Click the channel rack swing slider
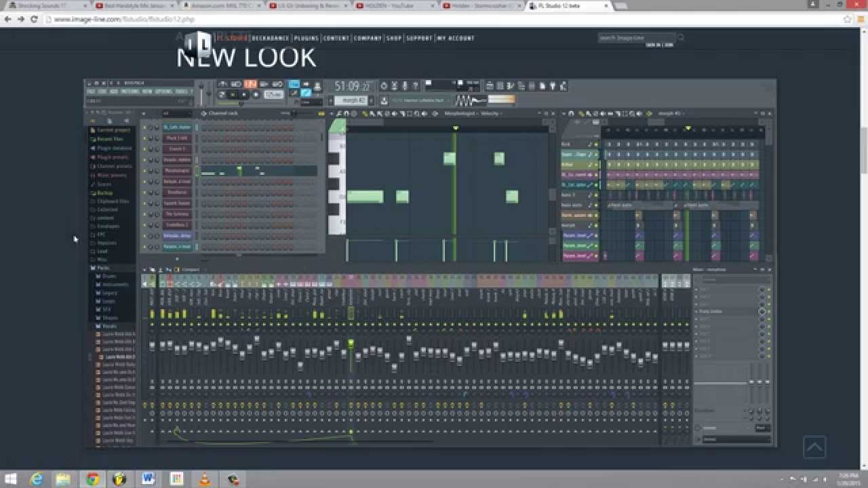The height and width of the screenshot is (488, 868). 294,113
